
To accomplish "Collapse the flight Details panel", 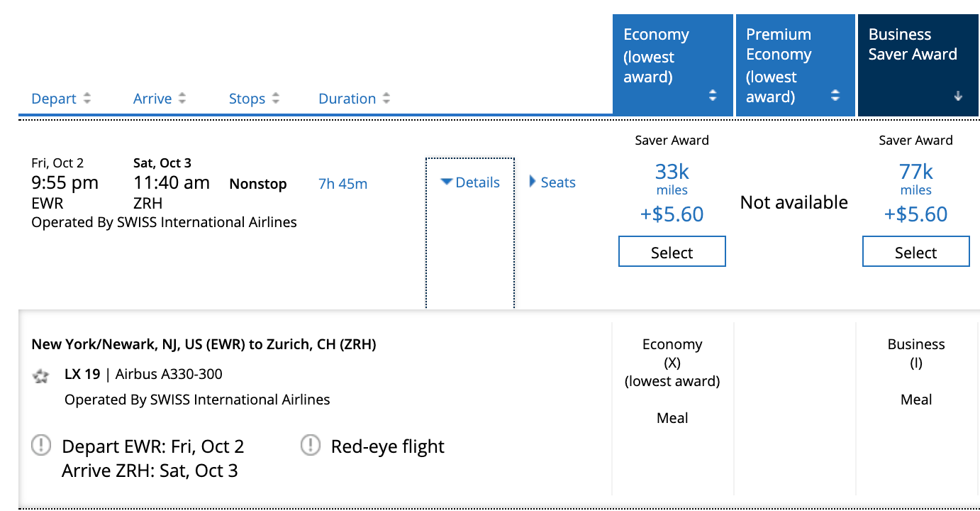I will (470, 182).
